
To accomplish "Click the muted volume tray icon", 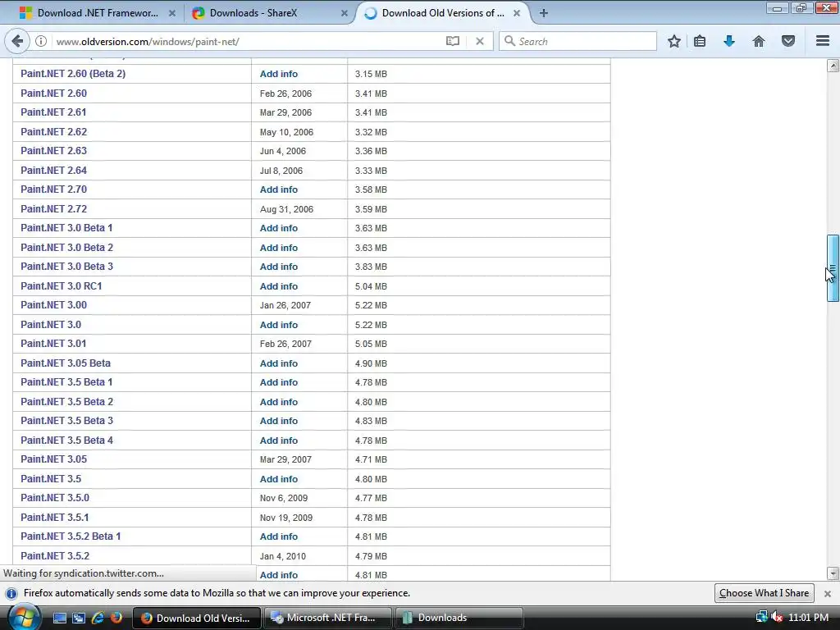I will (x=777, y=617).
